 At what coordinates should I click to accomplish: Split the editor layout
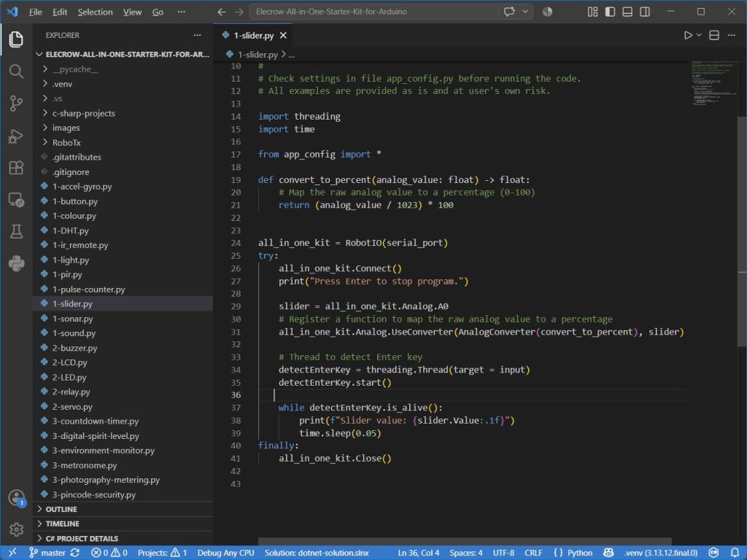tap(713, 35)
